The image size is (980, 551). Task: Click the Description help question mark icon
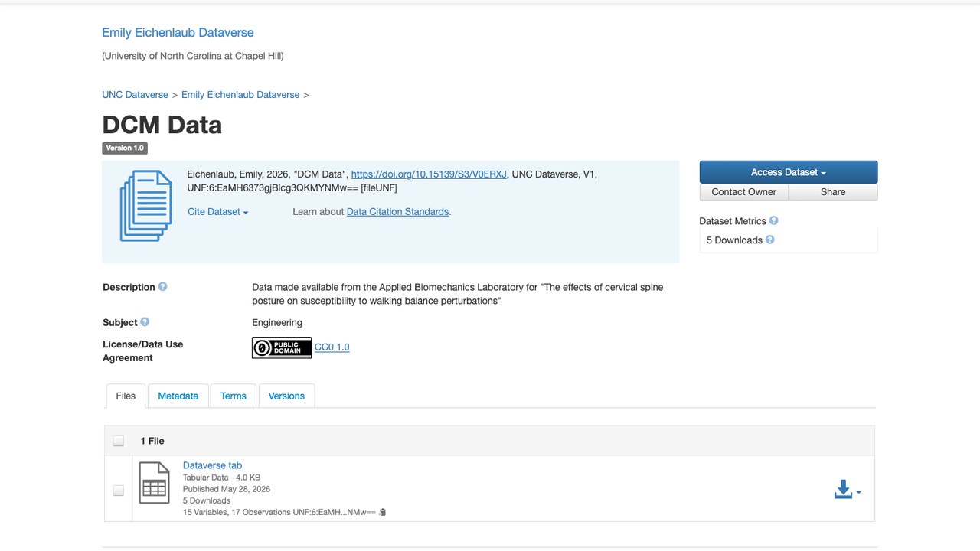[x=162, y=287]
